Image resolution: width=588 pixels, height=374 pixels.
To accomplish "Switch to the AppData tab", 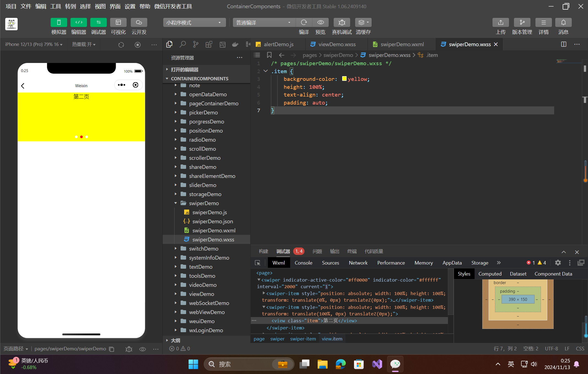I will click(452, 263).
